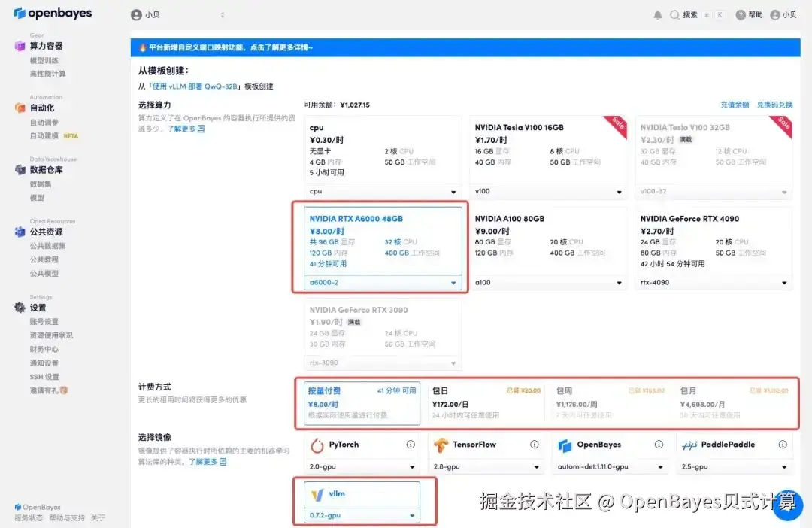Click the OpenBayes image logo
This screenshot has height=528, width=812.
[x=565, y=445]
